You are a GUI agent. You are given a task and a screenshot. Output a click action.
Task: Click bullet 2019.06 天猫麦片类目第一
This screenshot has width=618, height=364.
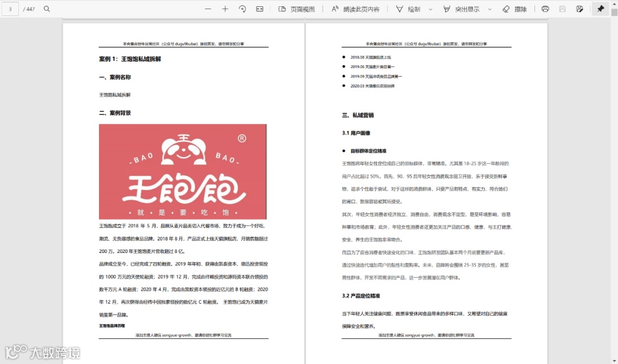point(373,66)
